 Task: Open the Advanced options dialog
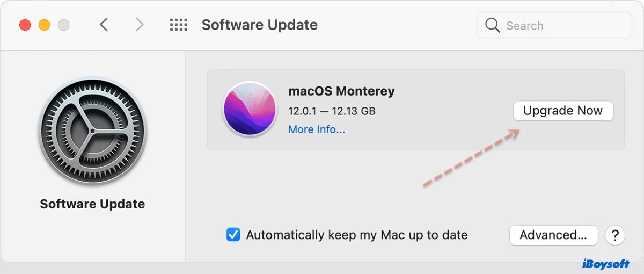(553, 235)
